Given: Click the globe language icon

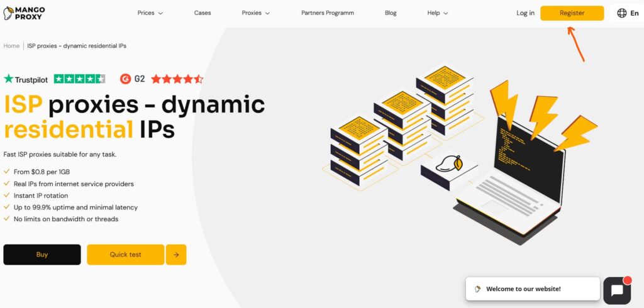Looking at the screenshot, I should pyautogui.click(x=622, y=13).
